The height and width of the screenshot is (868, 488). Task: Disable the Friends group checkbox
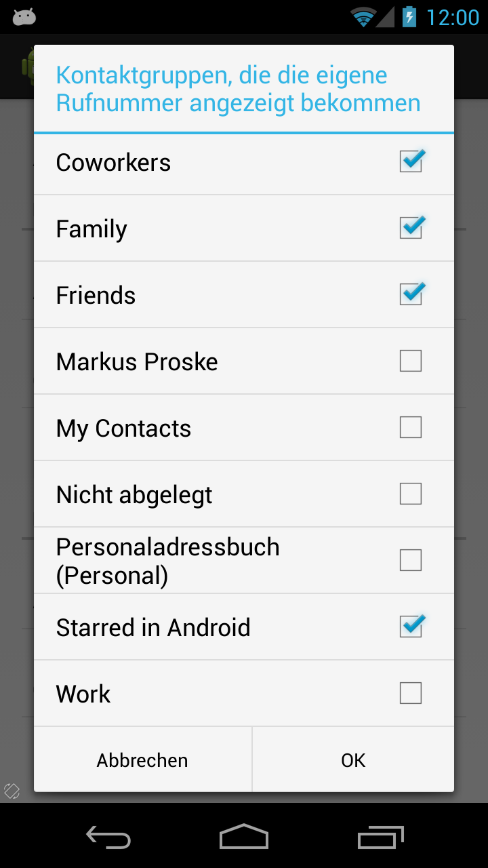click(411, 294)
